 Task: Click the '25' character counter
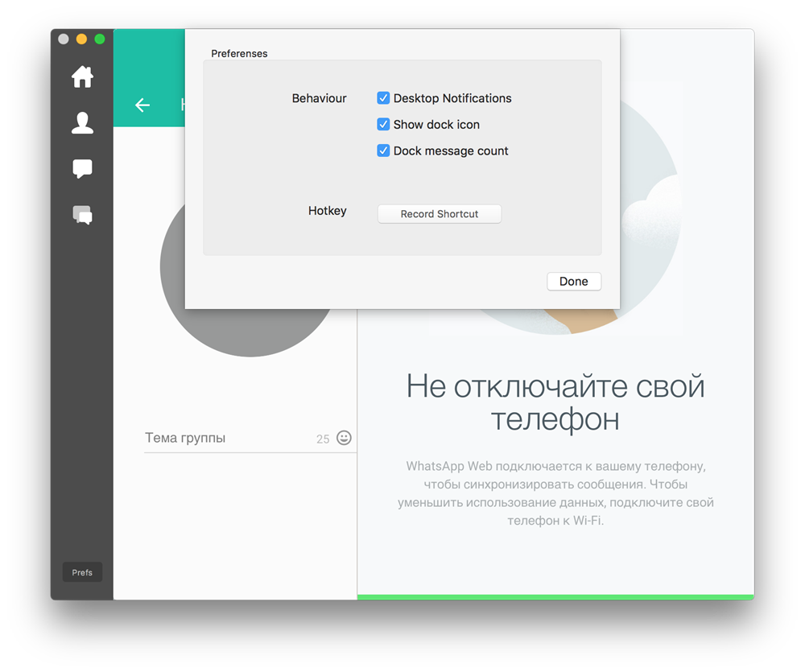click(x=323, y=439)
